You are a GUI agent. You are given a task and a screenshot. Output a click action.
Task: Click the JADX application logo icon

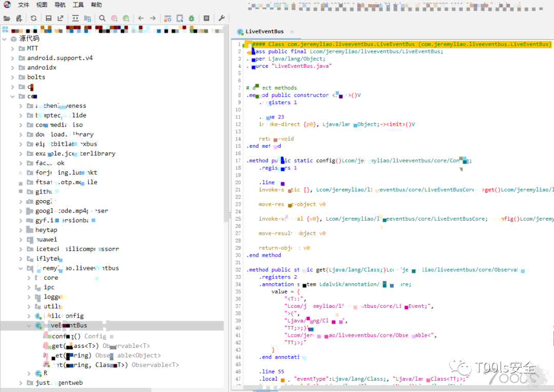[x=7, y=5]
